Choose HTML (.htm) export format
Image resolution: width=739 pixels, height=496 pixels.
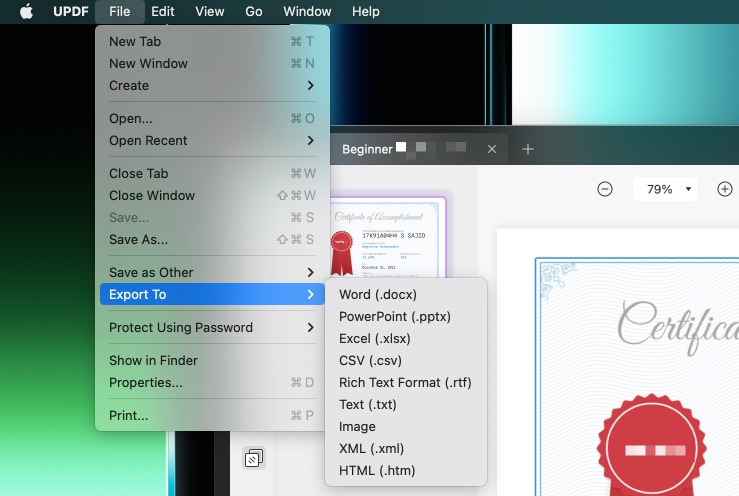click(377, 471)
